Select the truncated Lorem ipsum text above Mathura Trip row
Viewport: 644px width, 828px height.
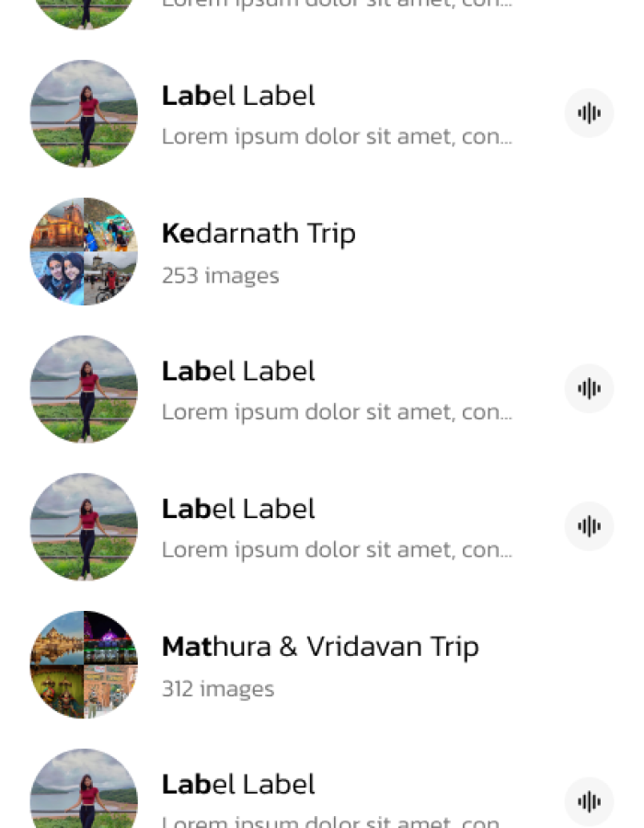(337, 549)
